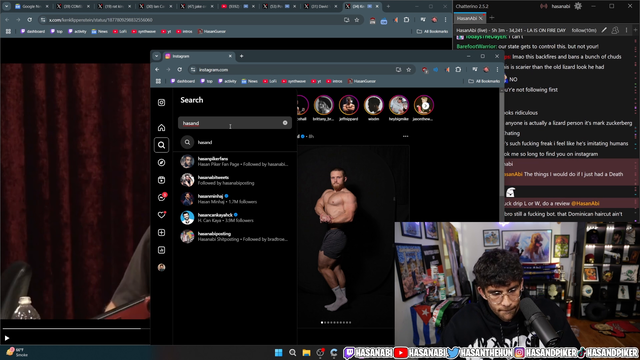Switch to YouTube tab in background Chrome window
The width and height of the screenshot is (640, 360).
coord(237,7)
